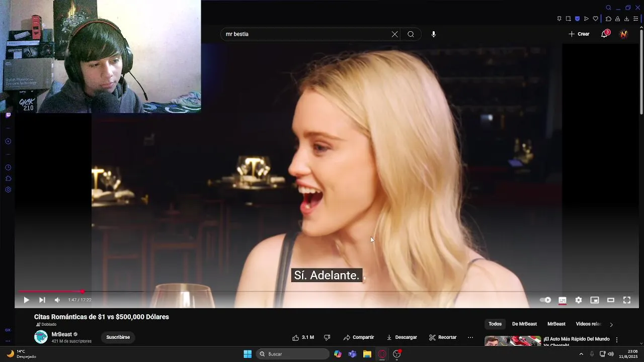Enable the miniplayer mode
The width and height of the screenshot is (644, 362).
pos(595,300)
